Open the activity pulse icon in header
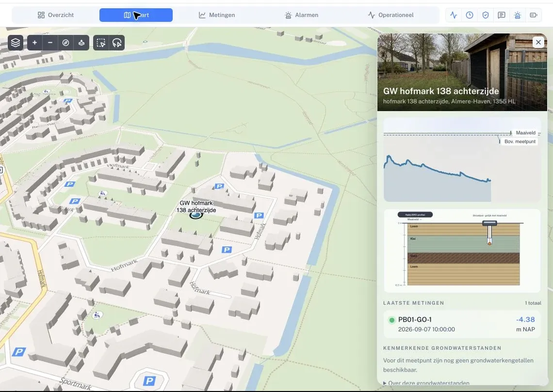 click(454, 15)
